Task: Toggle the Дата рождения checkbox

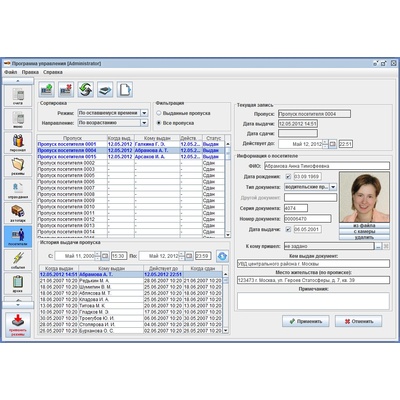Action: point(288,177)
